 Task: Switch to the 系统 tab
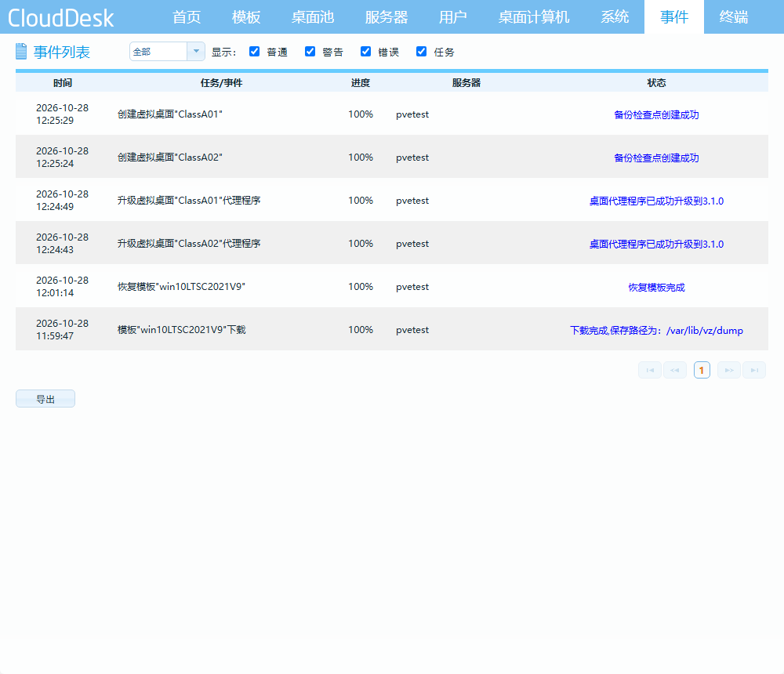(615, 17)
